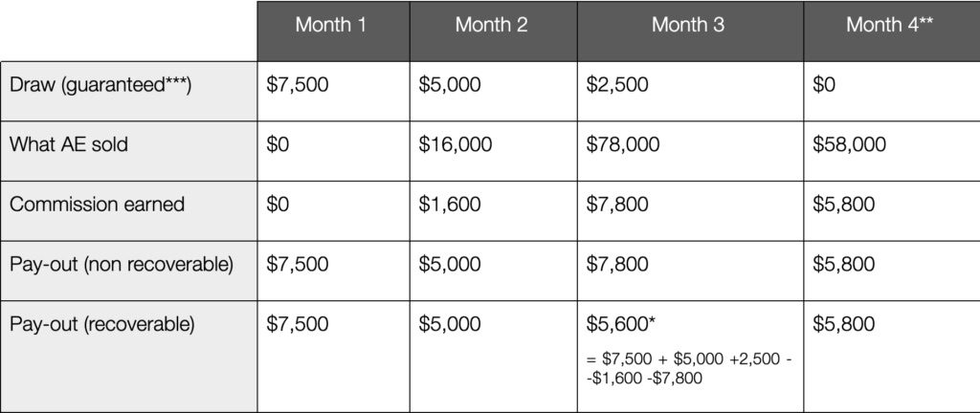Click the Pay-out (recoverable) row label
Image resolution: width=980 pixels, height=413 pixels.
coord(102,324)
